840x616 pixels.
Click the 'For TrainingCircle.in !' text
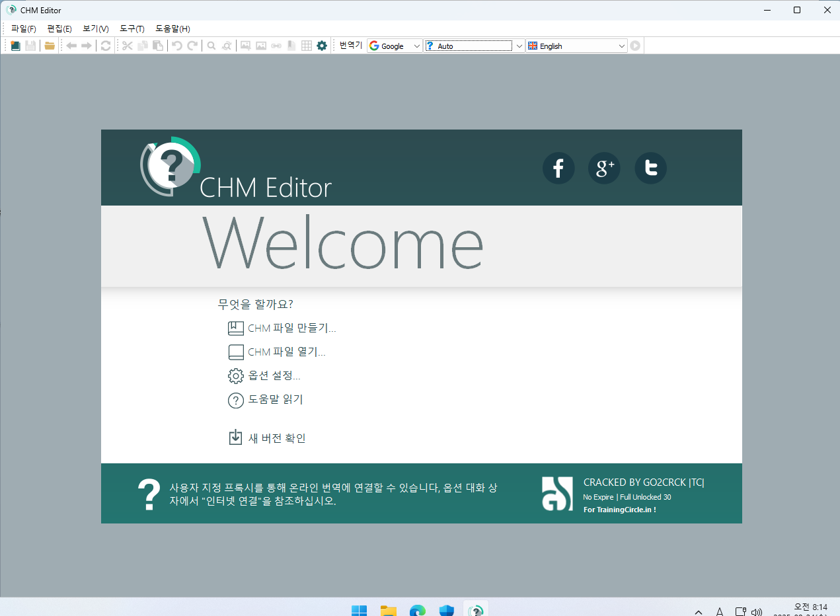coord(620,510)
